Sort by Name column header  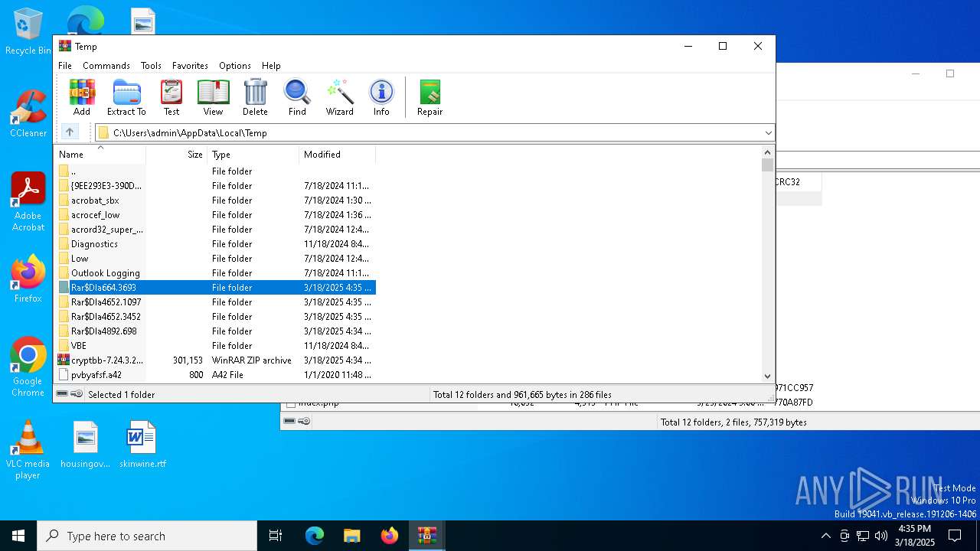click(100, 155)
